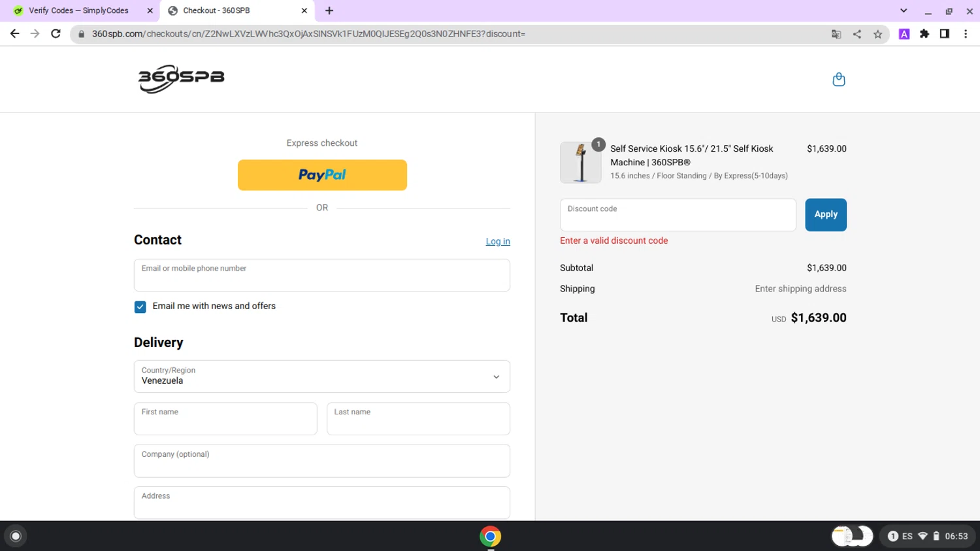Close the Checkout - 360SPB tab
The height and width of the screenshot is (551, 980).
304,10
